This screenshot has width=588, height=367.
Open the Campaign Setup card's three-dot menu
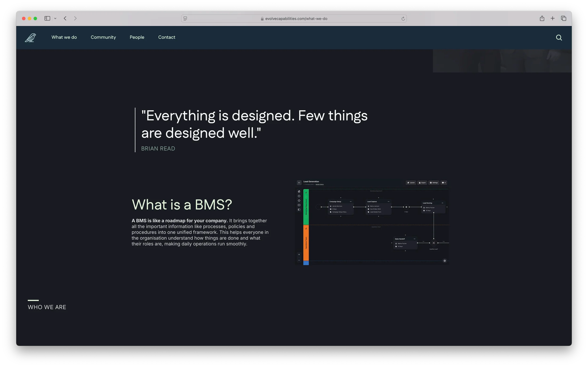pos(350,202)
